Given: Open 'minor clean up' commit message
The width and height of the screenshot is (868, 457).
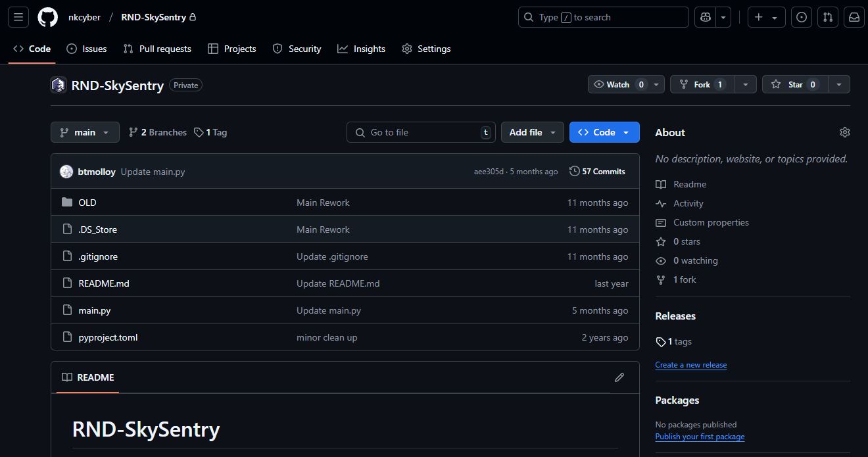Looking at the screenshot, I should coord(327,337).
